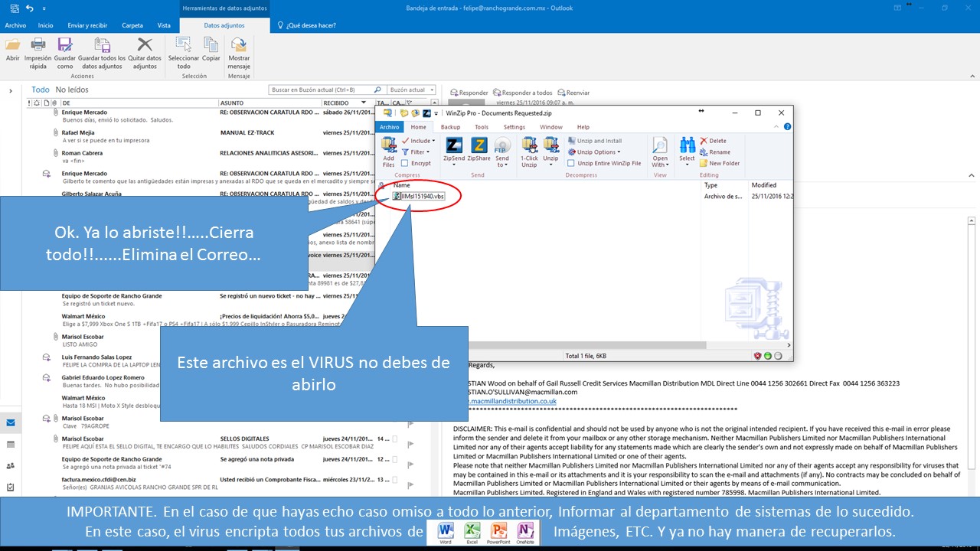Open the Unzip Options dropdown

pos(594,152)
